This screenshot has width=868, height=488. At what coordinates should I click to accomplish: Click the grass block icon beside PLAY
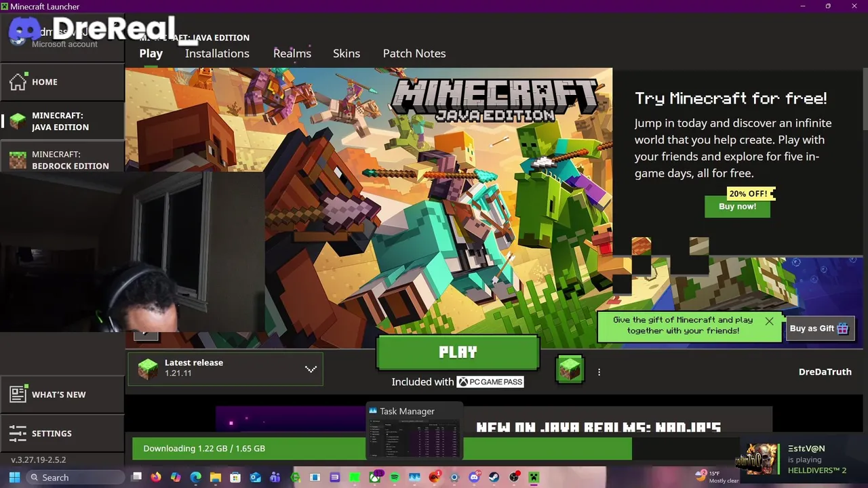click(x=570, y=369)
